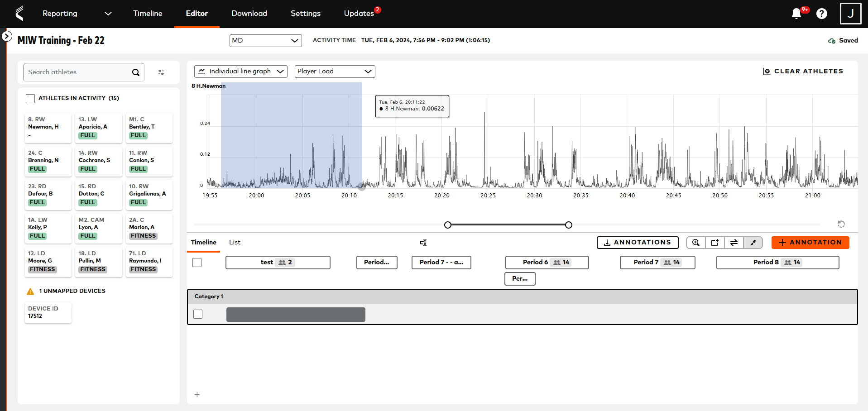Reset the graph zoom range icon
Screen dimensions: 868x411
point(841,224)
